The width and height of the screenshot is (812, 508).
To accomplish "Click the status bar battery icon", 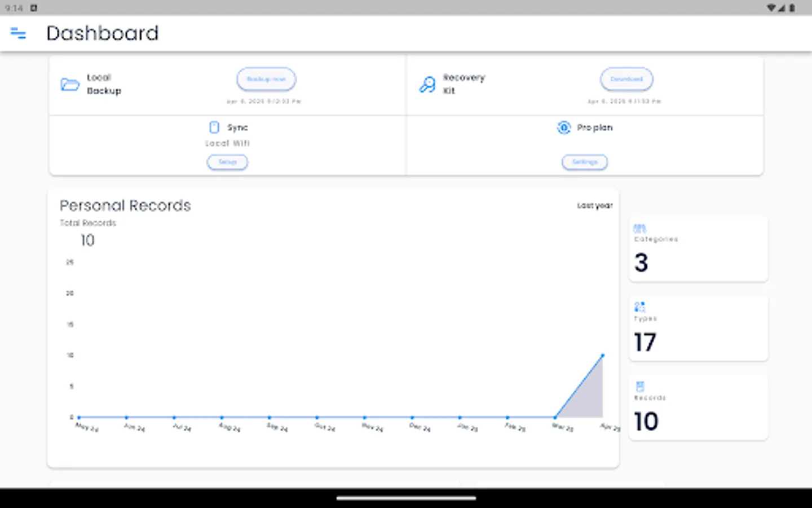I will tap(792, 8).
